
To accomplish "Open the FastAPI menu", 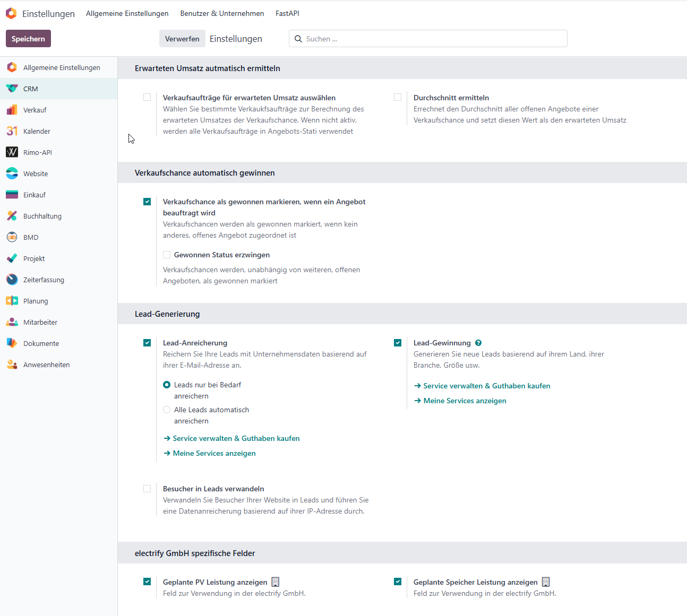I will 287,13.
